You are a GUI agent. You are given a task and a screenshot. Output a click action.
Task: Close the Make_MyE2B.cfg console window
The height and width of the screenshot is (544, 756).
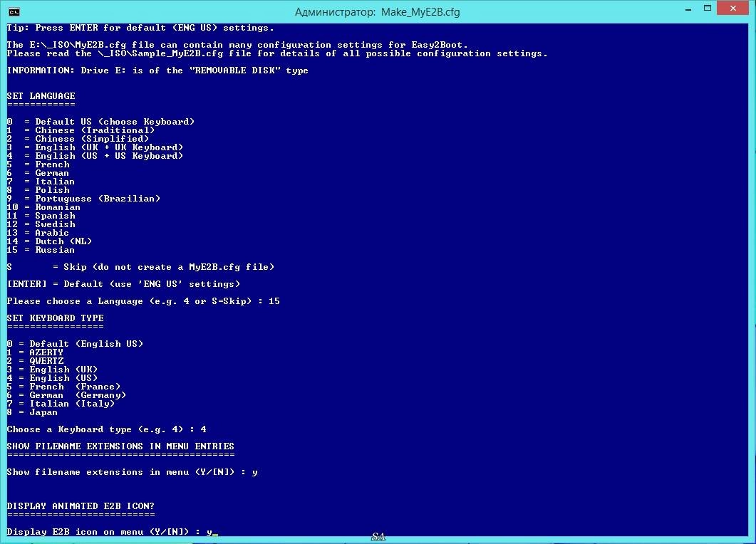pos(733,9)
